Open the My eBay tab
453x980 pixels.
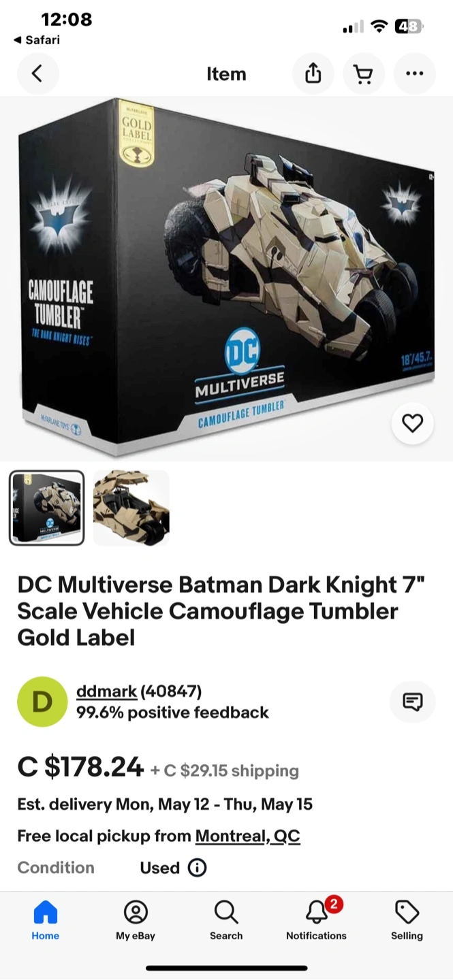(x=136, y=921)
